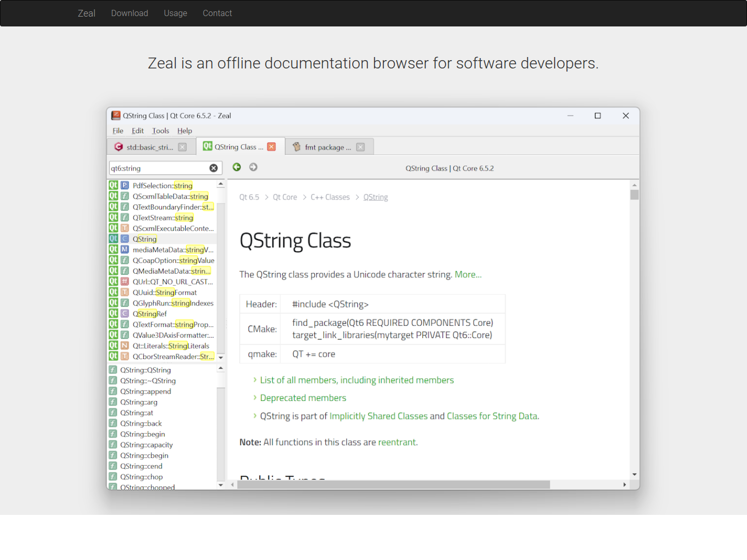Image resolution: width=747 pixels, height=560 pixels.
Task: Click the function icon beside QString::chop
Action: pyautogui.click(x=113, y=477)
